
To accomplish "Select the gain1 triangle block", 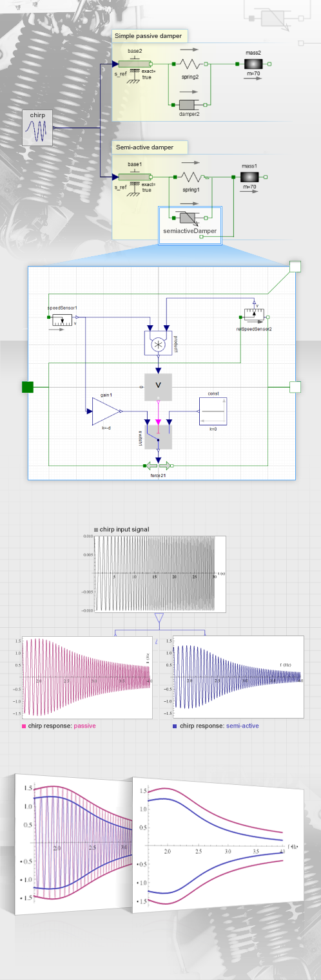I will (107, 411).
